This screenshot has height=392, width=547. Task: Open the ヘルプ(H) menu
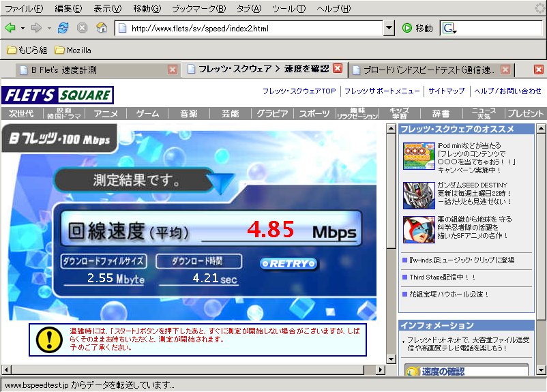[x=334, y=8]
